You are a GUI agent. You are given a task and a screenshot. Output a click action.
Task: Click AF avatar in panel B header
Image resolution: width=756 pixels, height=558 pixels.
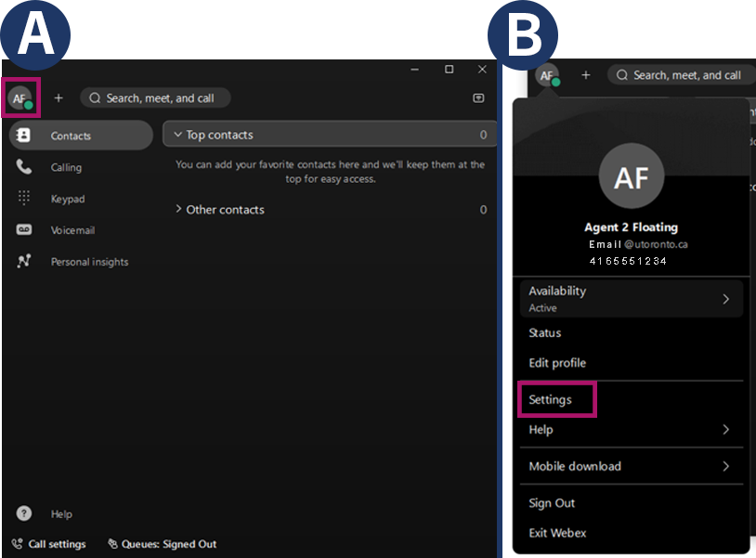pyautogui.click(x=547, y=75)
